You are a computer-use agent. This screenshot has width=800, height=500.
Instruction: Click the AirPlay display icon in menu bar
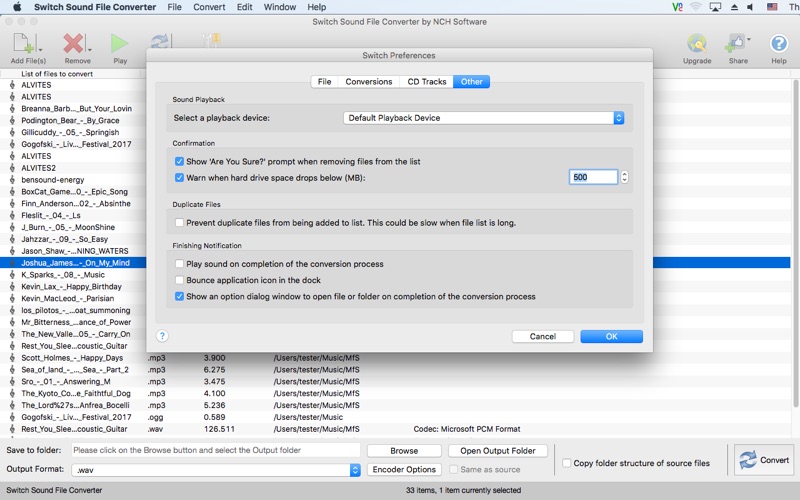[x=715, y=7]
